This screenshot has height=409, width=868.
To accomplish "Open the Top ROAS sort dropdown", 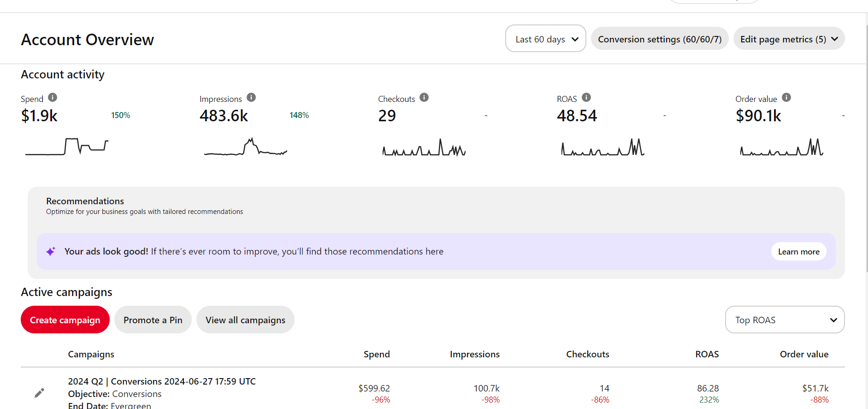I will pyautogui.click(x=784, y=320).
